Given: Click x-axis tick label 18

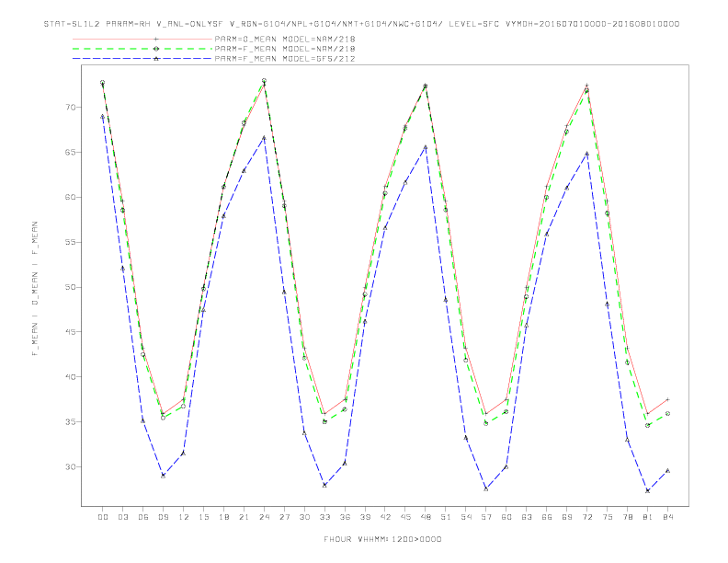Looking at the screenshot, I should 223,517.
